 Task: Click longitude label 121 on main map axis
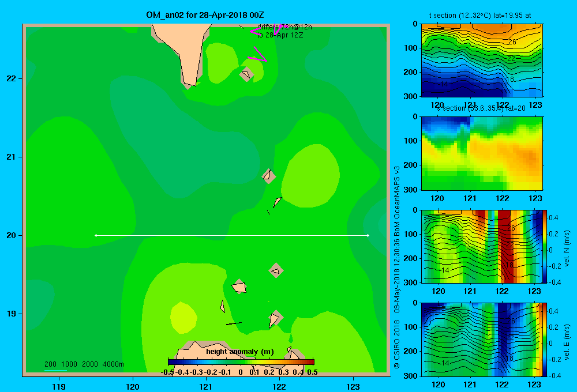pos(206,386)
